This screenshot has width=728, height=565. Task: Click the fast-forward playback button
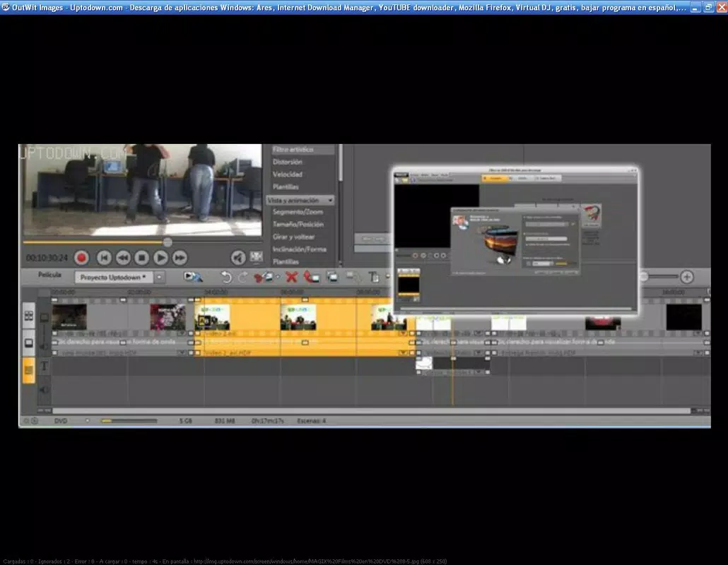[x=180, y=258]
